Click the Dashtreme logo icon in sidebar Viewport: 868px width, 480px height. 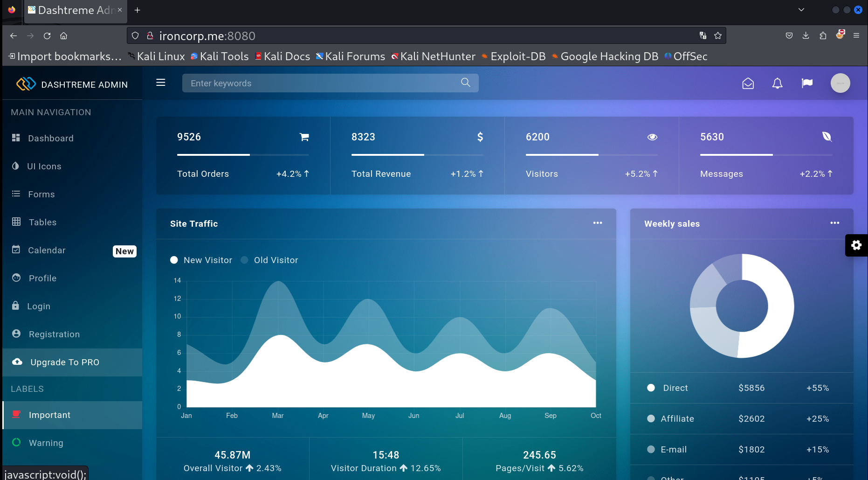click(x=26, y=84)
